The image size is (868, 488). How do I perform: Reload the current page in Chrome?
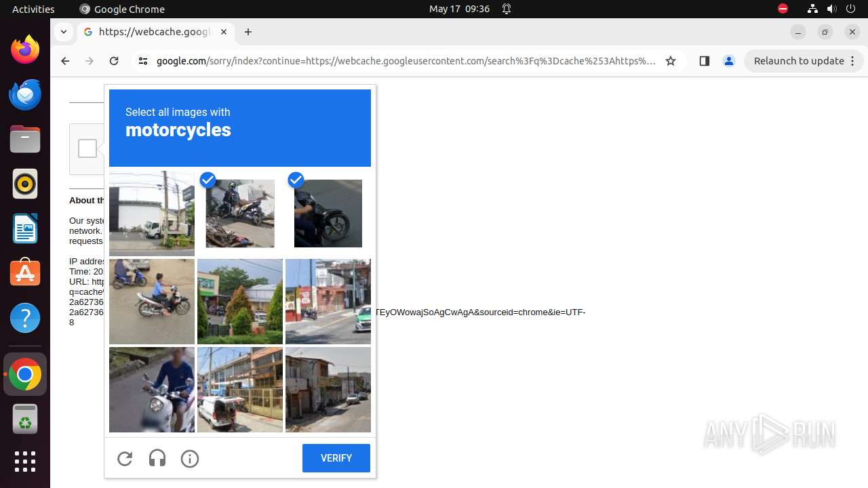[114, 61]
